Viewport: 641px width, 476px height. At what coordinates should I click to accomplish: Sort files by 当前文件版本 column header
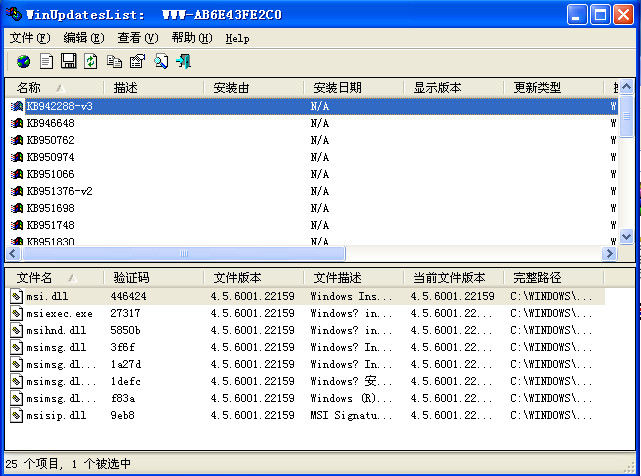pyautogui.click(x=453, y=278)
